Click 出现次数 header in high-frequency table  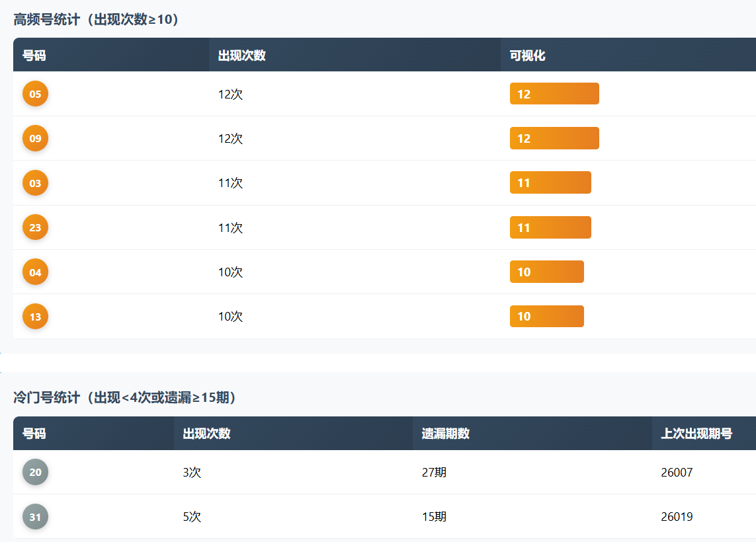[242, 56]
